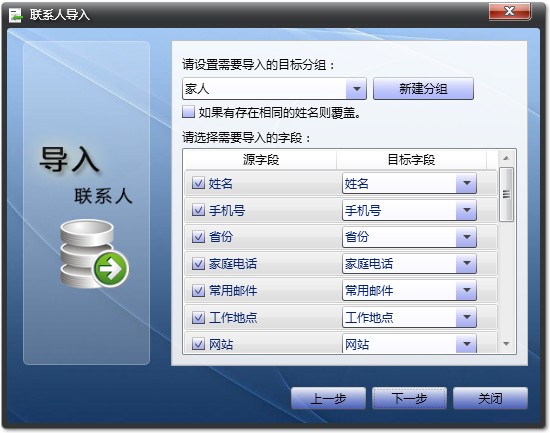Image resolution: width=550 pixels, height=433 pixels.
Task: Click the 上一步 button
Action: coord(328,398)
